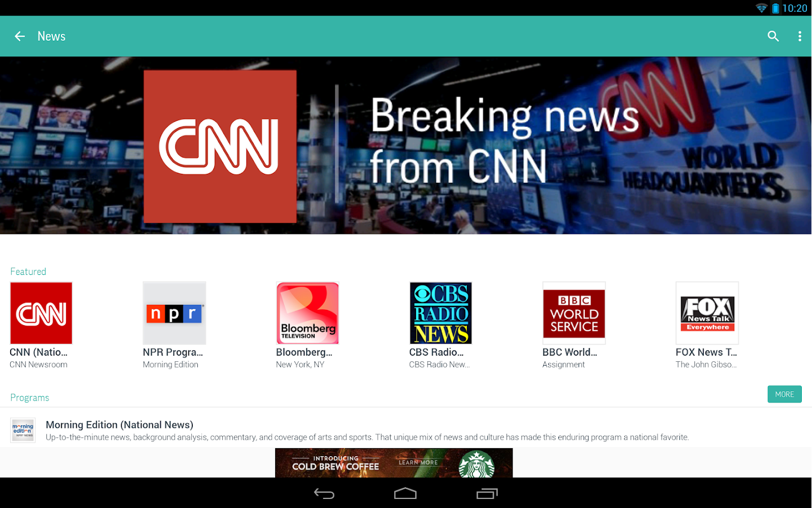Tap the 'Assignment' subtitle under BBC

(x=563, y=365)
